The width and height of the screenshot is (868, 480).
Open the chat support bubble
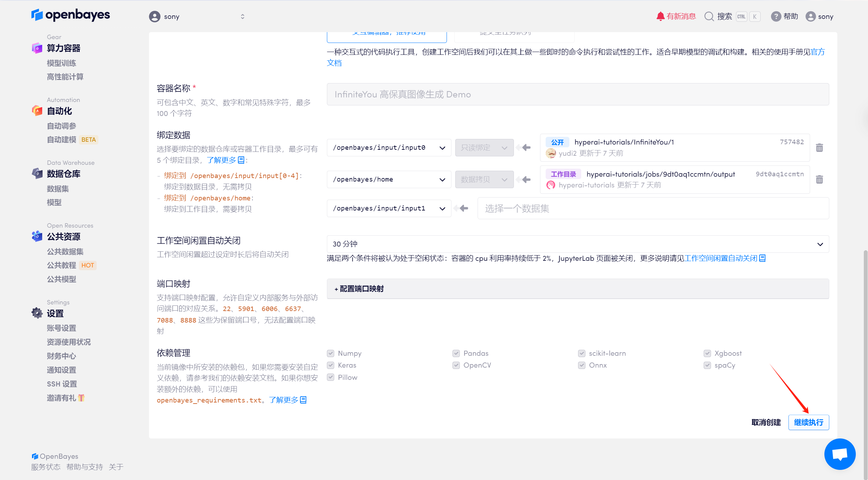pyautogui.click(x=840, y=454)
